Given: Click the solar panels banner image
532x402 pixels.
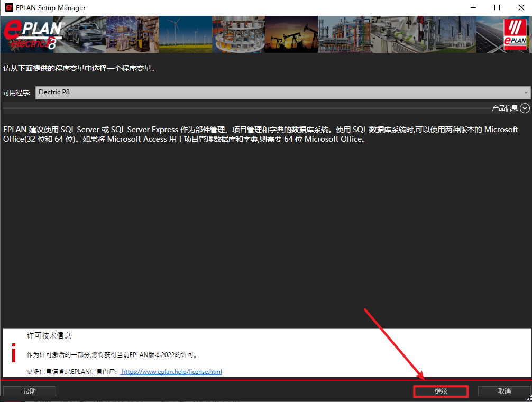Looking at the screenshot, I should [x=489, y=34].
